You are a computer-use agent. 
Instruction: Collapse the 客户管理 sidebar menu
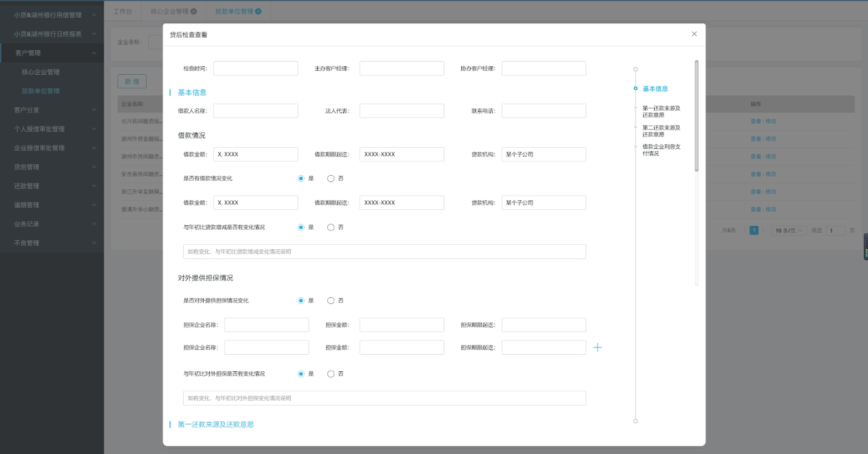[52, 53]
